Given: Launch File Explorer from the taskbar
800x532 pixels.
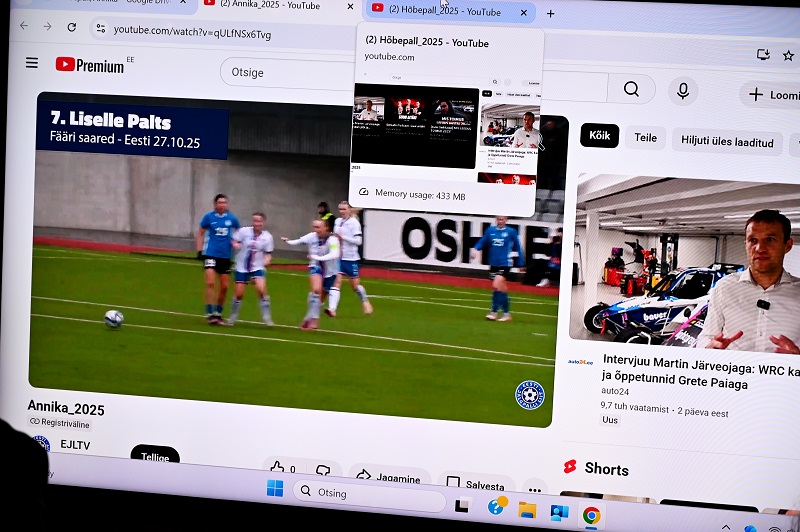Looking at the screenshot, I should pos(527,510).
